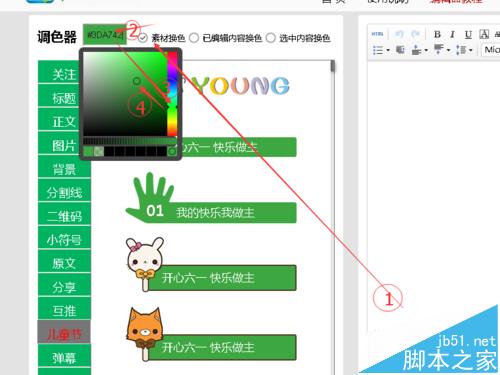Select the 素材换色 radio option
This screenshot has width=500, height=375.
[x=143, y=38]
